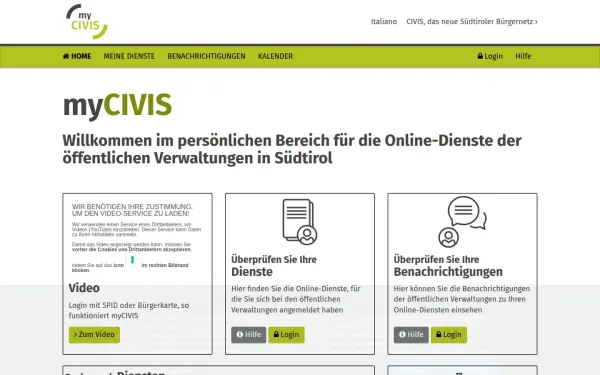
Task: Go to HOME in navigation bar
Action: tap(77, 56)
